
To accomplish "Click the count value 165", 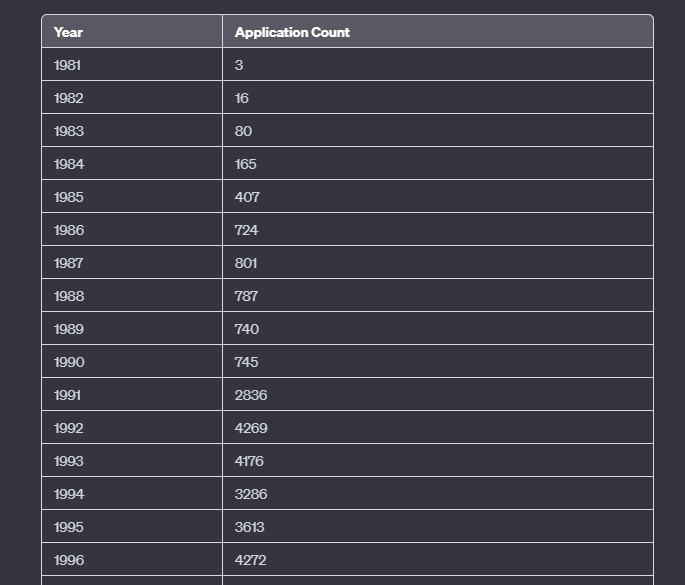I will (x=246, y=164).
